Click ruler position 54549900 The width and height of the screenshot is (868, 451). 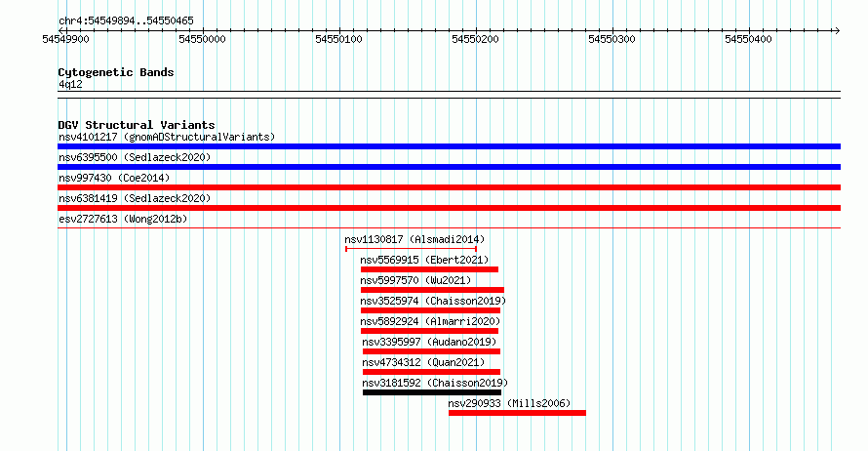(66, 39)
